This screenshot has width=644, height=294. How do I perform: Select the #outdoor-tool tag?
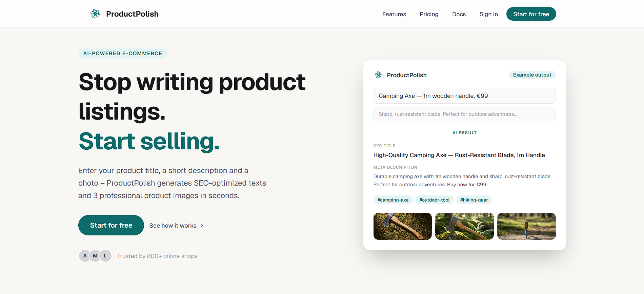435,200
